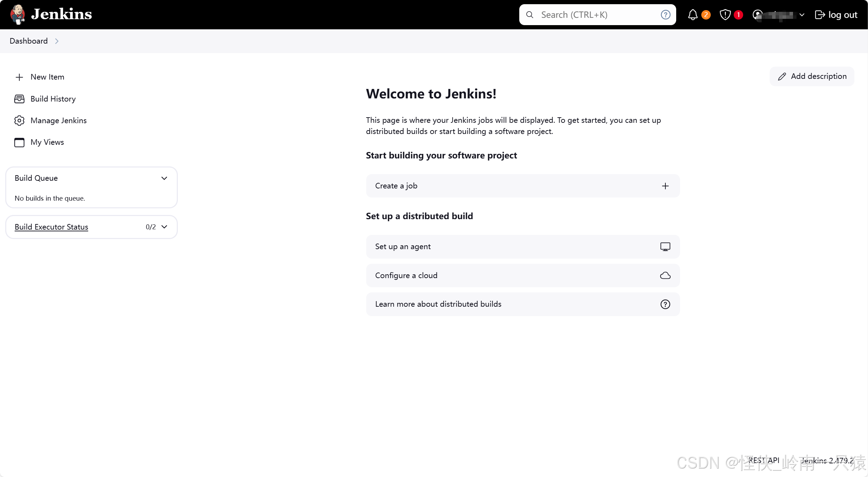Viewport: 868px width, 477px height.
Task: Click the cloud icon on Configure a cloud
Action: coord(665,276)
